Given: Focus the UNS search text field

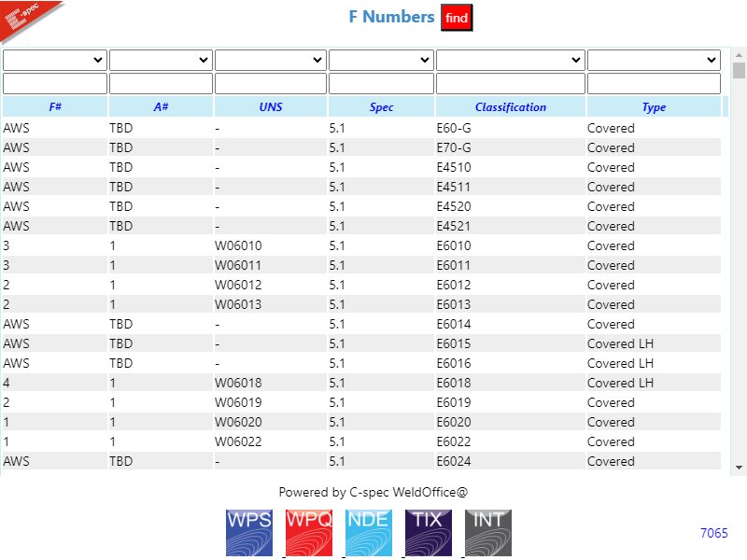Looking at the screenshot, I should coord(271,83).
